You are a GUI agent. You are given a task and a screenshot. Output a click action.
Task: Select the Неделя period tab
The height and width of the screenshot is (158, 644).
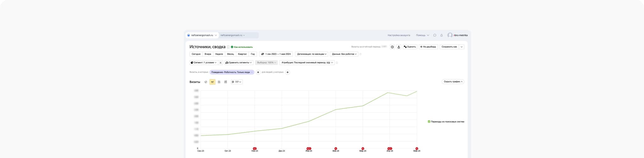pos(219,54)
